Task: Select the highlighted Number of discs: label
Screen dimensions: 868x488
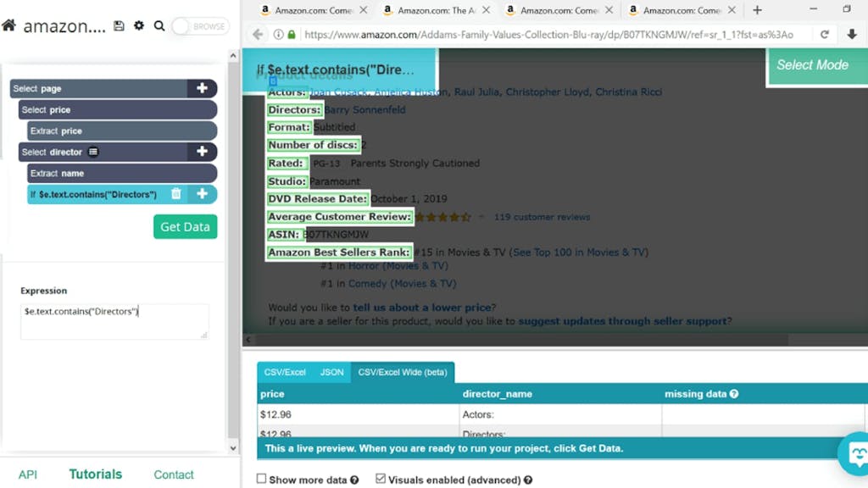Action: tap(314, 145)
